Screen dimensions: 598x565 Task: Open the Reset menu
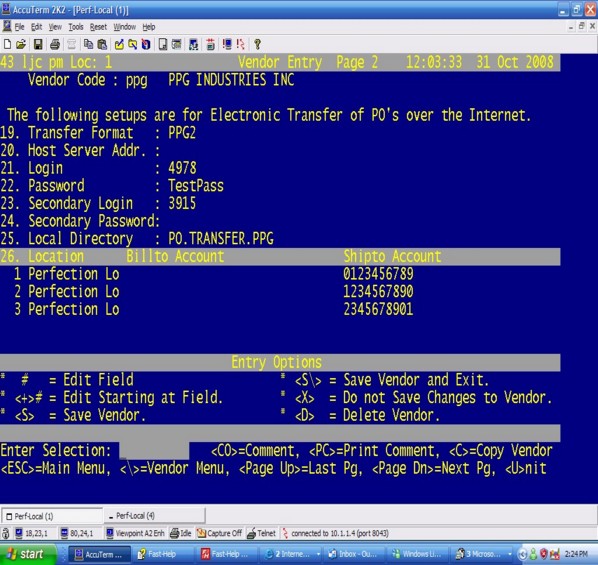[x=98, y=27]
